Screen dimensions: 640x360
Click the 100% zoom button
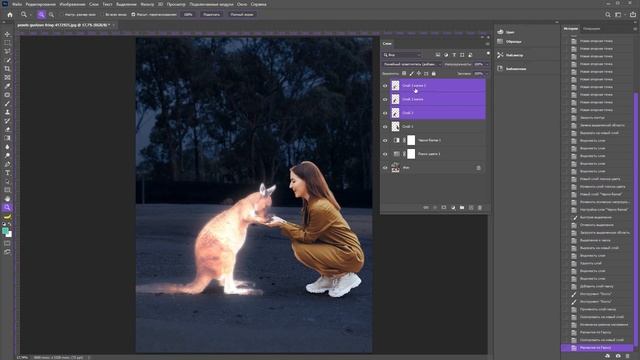point(188,14)
